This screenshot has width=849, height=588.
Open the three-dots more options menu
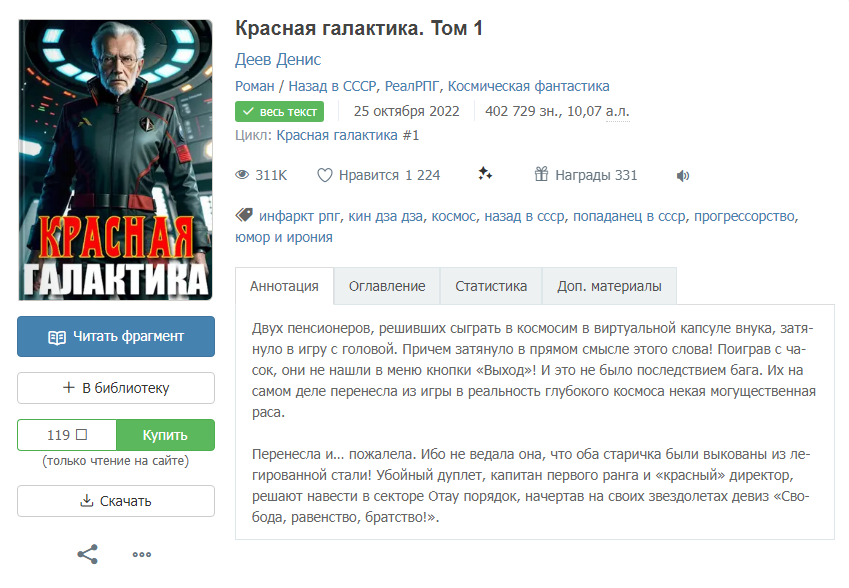pyautogui.click(x=142, y=554)
